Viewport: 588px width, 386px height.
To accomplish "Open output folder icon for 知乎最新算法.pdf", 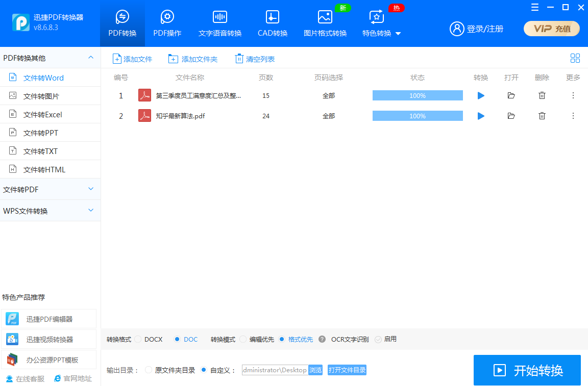I will (x=511, y=116).
